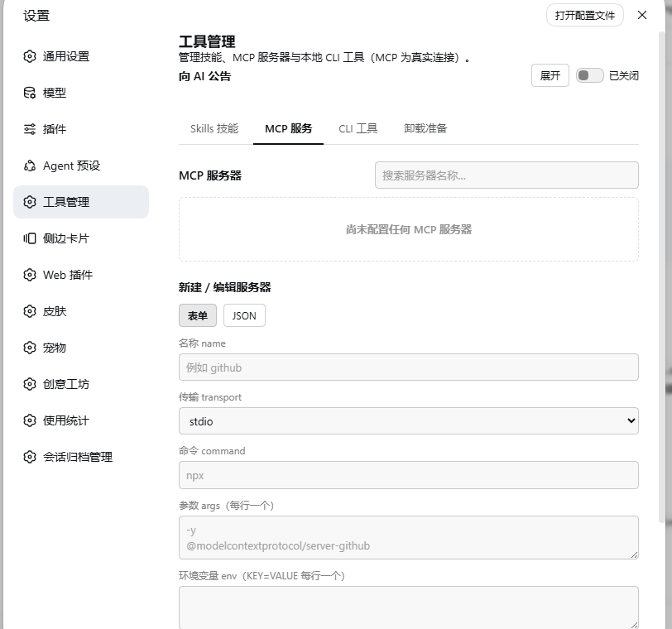Screen dimensions: 672x629
Task: Click the gear icon beside 工具管理
Action: click(30, 202)
